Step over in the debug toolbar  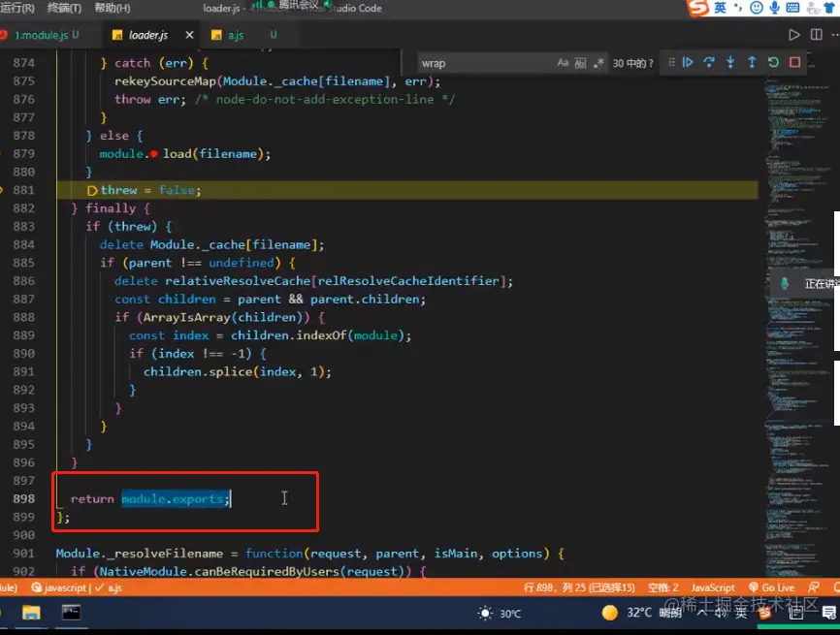click(709, 63)
